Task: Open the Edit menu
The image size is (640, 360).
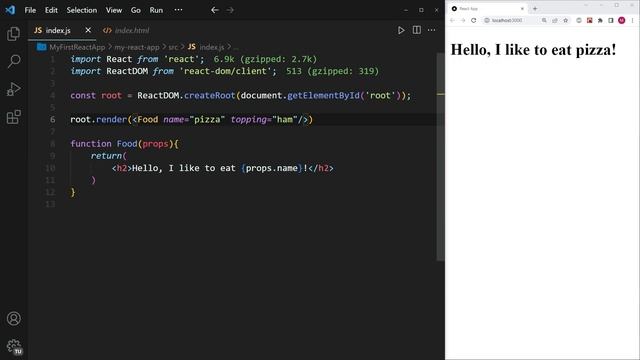Action: (51, 10)
